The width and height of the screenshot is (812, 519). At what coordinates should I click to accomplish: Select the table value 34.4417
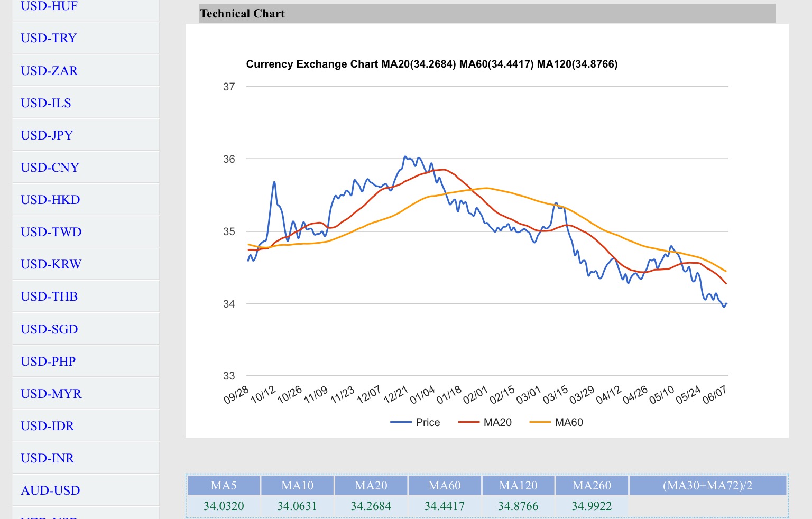pyautogui.click(x=445, y=506)
